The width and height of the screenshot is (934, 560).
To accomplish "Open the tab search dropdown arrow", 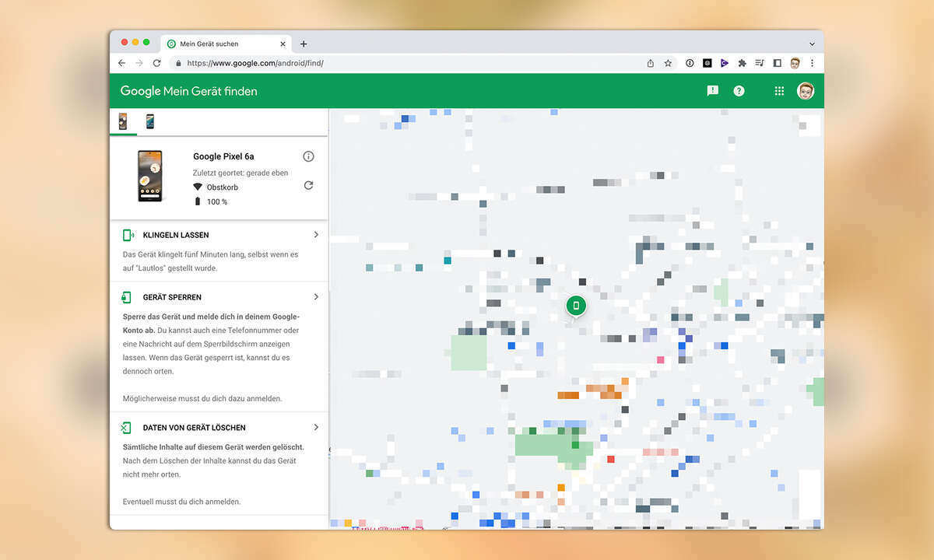I will click(812, 44).
